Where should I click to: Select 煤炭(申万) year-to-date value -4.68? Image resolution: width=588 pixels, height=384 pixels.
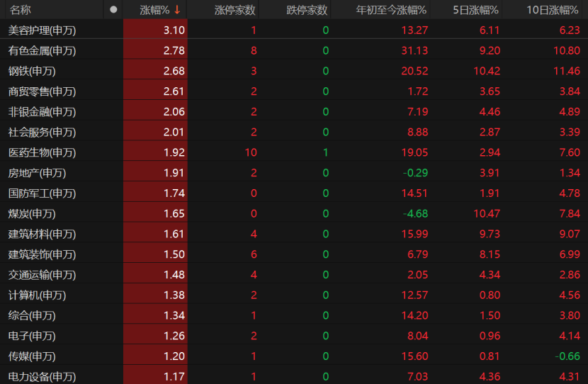click(415, 214)
